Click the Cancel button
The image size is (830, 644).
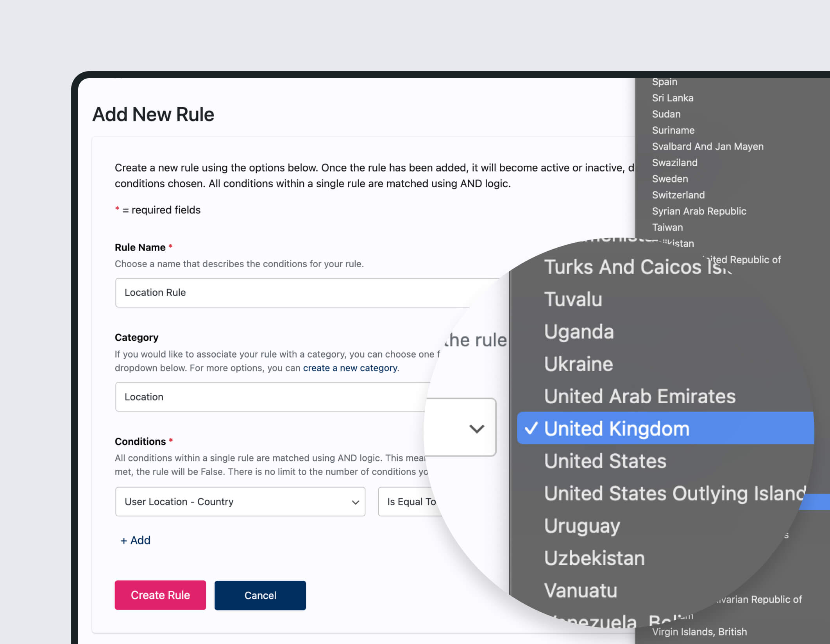coord(260,595)
